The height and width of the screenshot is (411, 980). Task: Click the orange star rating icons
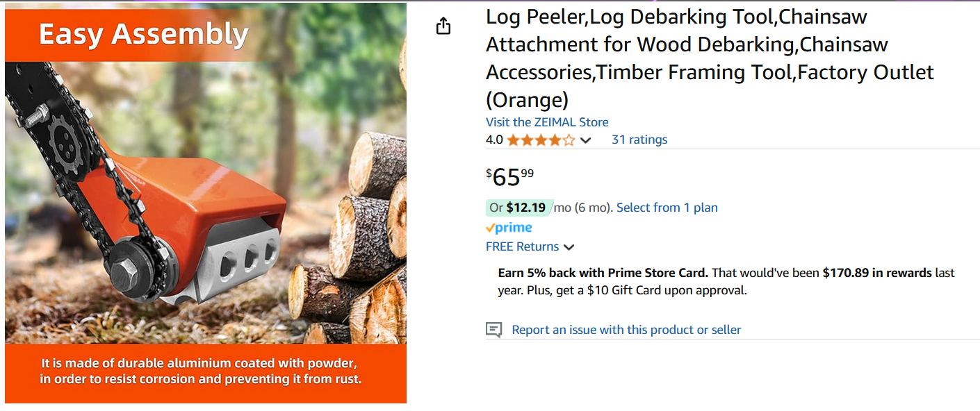(541, 140)
